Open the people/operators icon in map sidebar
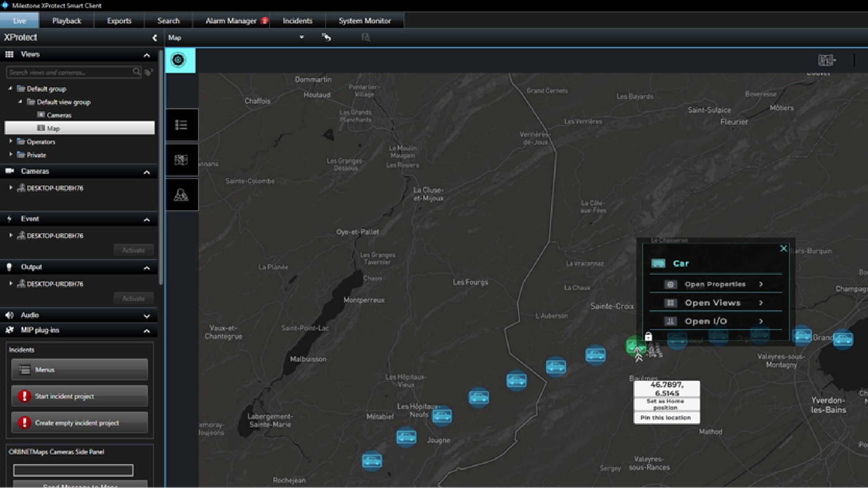 (181, 195)
